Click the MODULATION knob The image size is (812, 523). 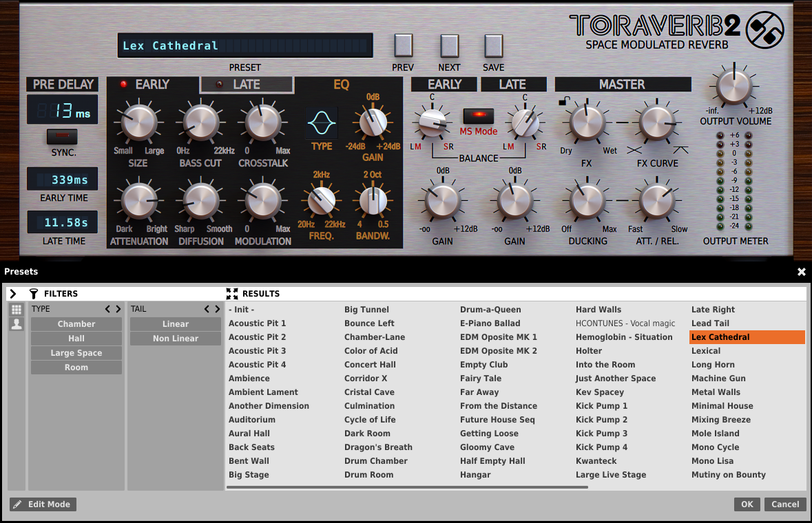click(263, 201)
